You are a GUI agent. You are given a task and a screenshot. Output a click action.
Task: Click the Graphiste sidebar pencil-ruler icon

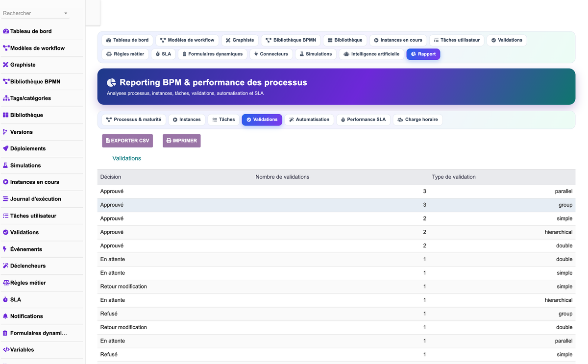pyautogui.click(x=6, y=65)
